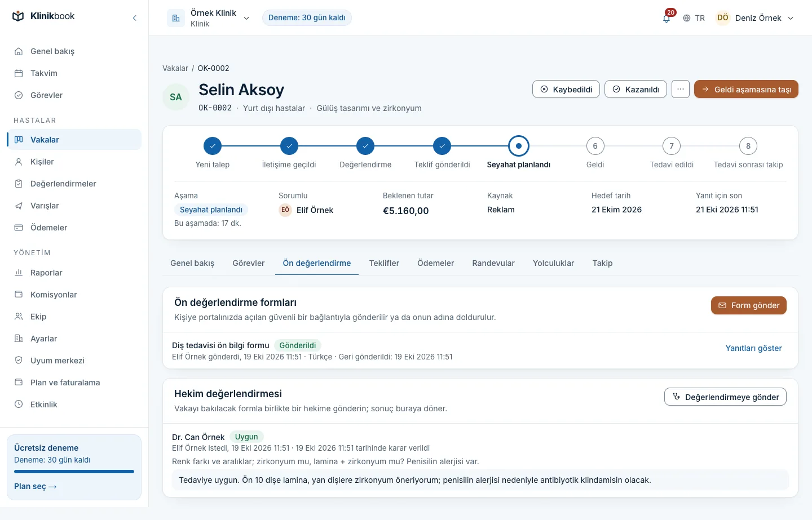Click the Kişiler person icon

(x=19, y=162)
